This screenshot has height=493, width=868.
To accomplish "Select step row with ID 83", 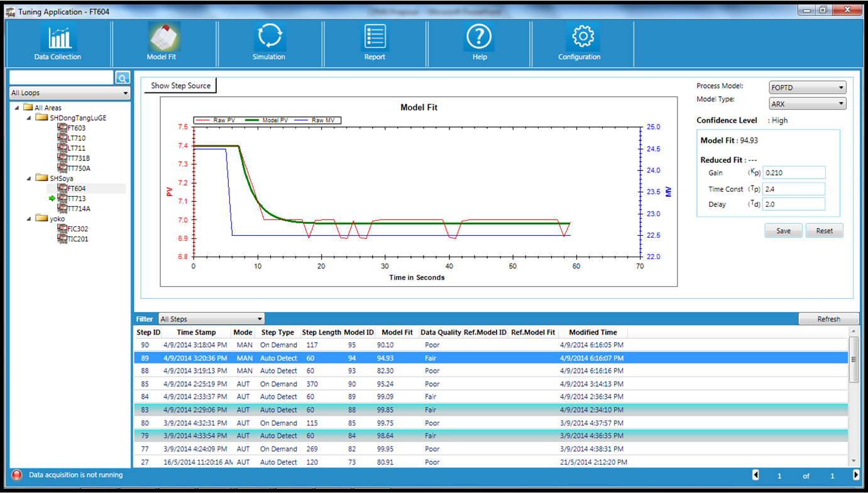I will (x=491, y=410).
